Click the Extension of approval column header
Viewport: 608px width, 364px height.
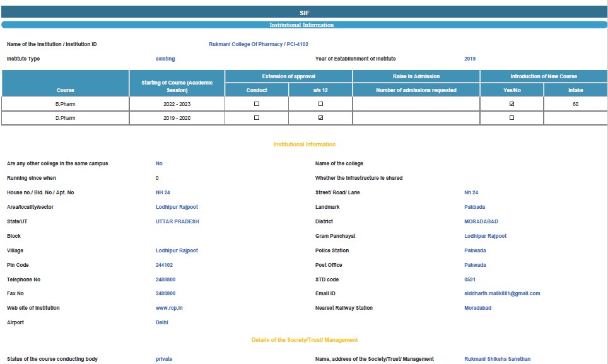point(288,76)
